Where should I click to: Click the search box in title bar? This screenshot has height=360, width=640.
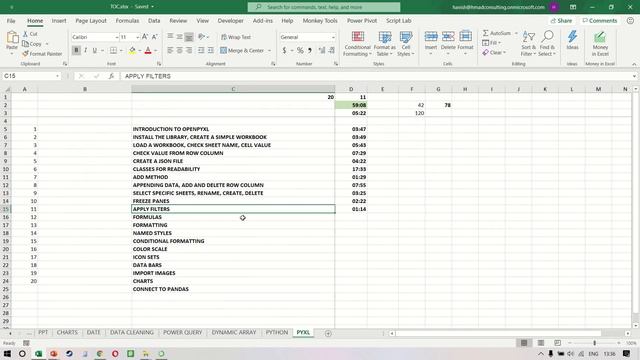324,7
